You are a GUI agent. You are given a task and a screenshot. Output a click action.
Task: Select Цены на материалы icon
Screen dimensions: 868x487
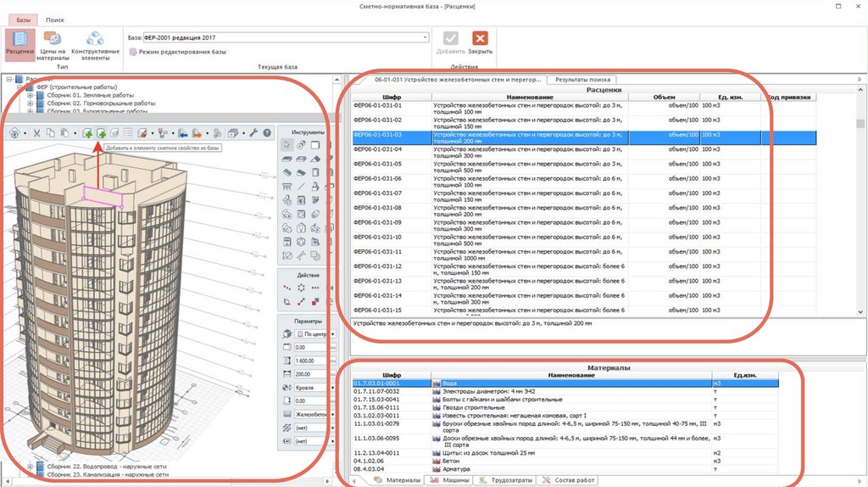(53, 44)
